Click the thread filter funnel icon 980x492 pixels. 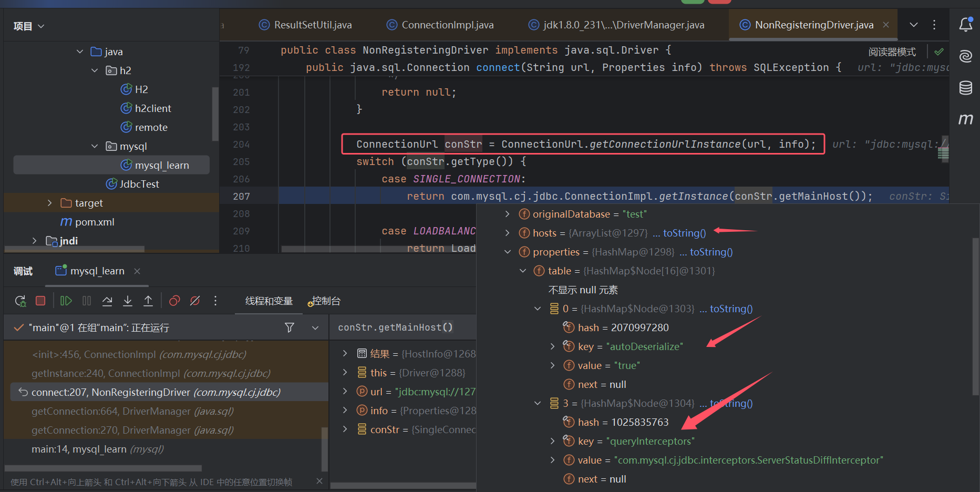(289, 327)
